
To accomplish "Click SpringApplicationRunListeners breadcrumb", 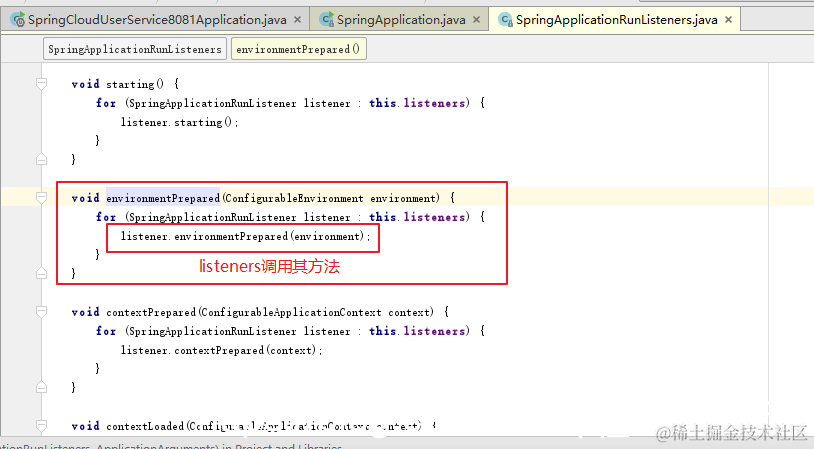I will click(135, 49).
